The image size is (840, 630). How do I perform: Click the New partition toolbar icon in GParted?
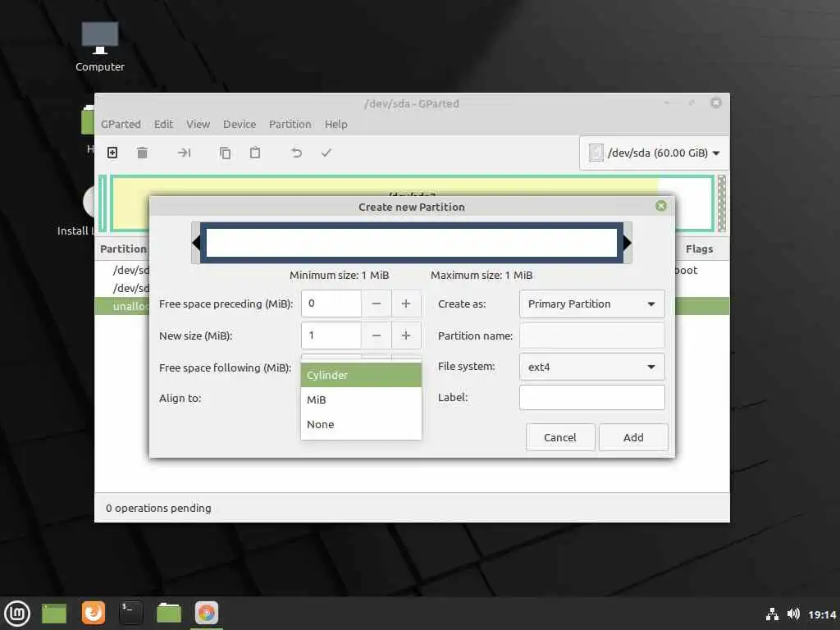coord(112,153)
